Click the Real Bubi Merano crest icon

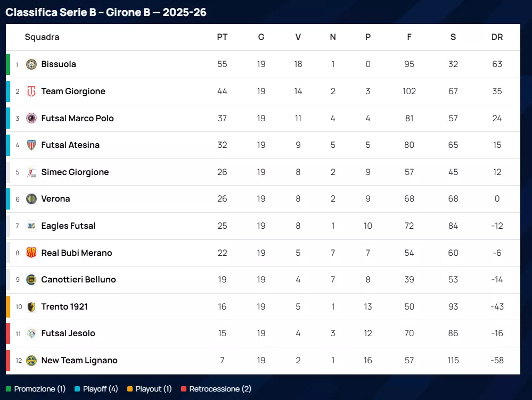point(31,253)
